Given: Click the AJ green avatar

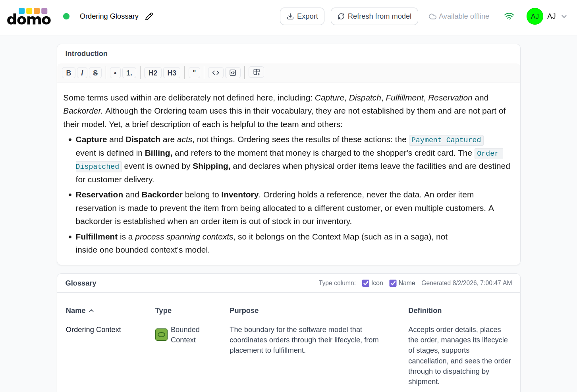Looking at the screenshot, I should pyautogui.click(x=535, y=16).
